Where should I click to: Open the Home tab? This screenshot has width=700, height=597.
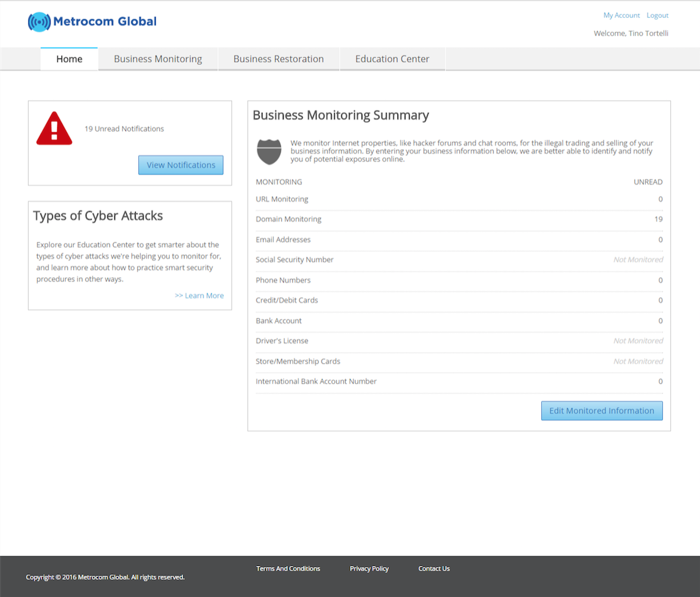[x=69, y=59]
